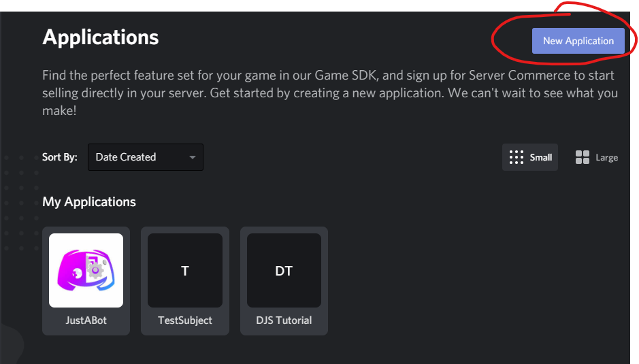Click the "Date Created" text in the sort box

tap(126, 157)
